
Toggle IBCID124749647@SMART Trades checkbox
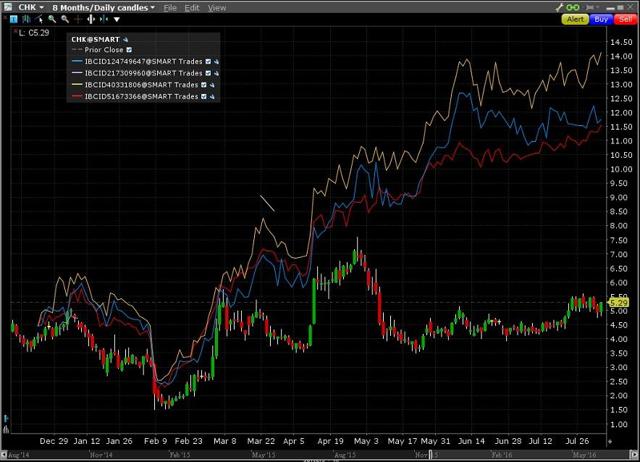(x=208, y=62)
